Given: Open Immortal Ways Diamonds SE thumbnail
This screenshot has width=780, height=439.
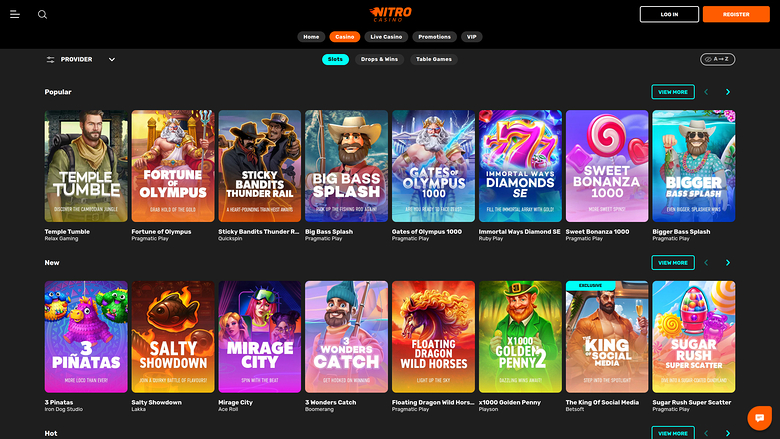Looking at the screenshot, I should pyautogui.click(x=520, y=166).
